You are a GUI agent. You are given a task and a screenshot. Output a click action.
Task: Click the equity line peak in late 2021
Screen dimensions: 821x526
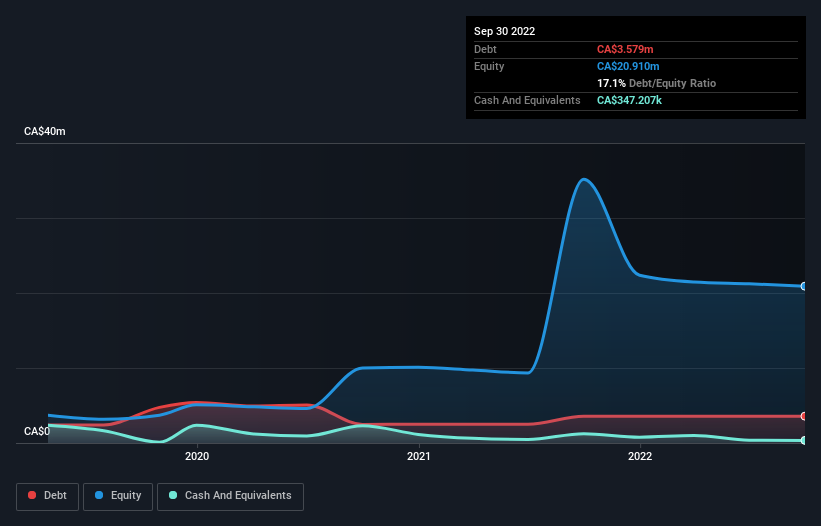[x=584, y=180]
